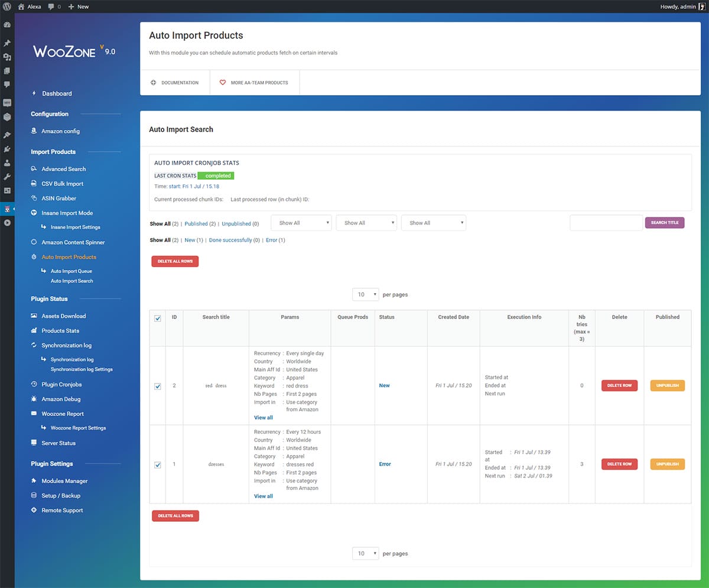Open the top per pages dropdown
Screen dimensions: 709x588
coord(365,294)
